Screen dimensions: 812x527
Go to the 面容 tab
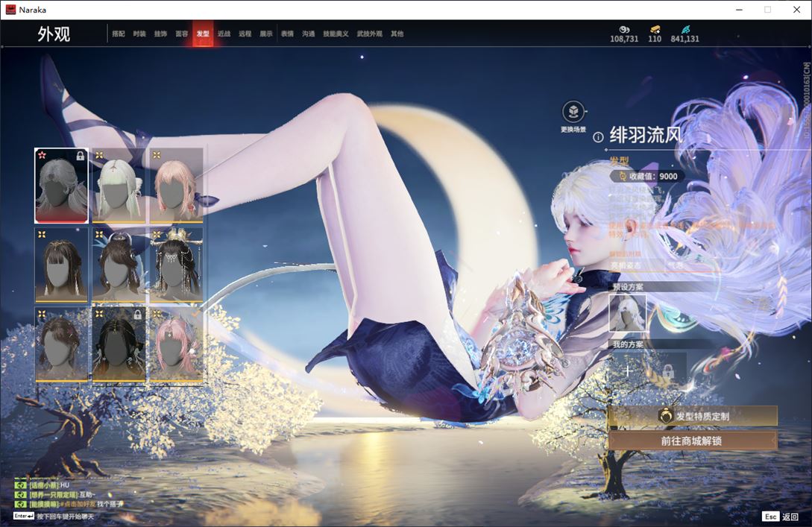[x=182, y=34]
